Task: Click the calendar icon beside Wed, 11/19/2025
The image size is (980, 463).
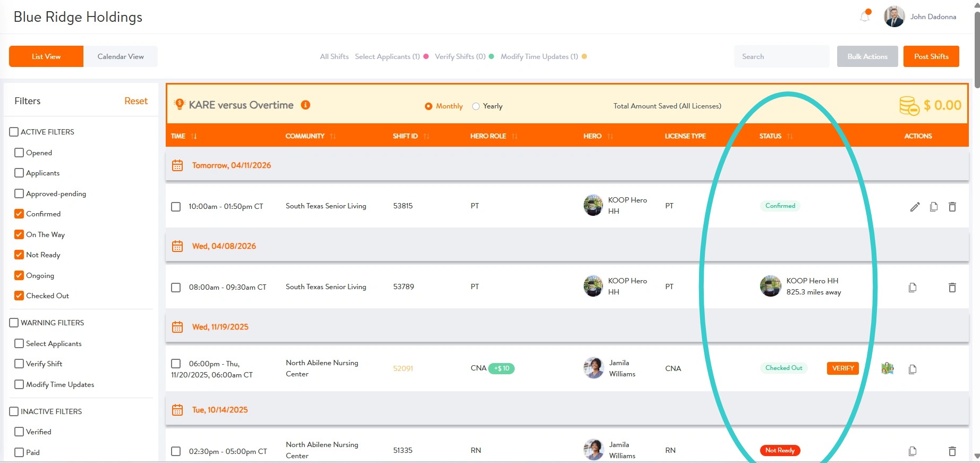Action: (x=177, y=327)
